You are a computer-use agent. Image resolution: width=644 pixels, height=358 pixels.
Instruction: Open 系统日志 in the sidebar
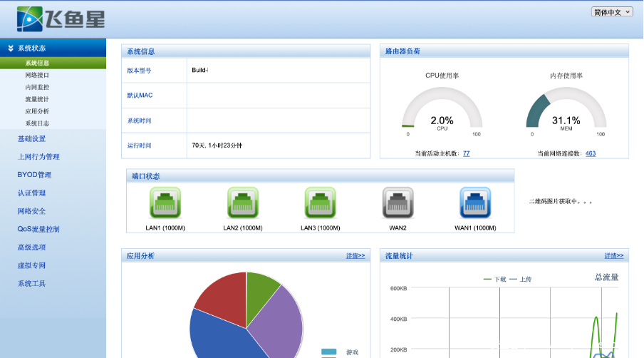click(x=37, y=123)
